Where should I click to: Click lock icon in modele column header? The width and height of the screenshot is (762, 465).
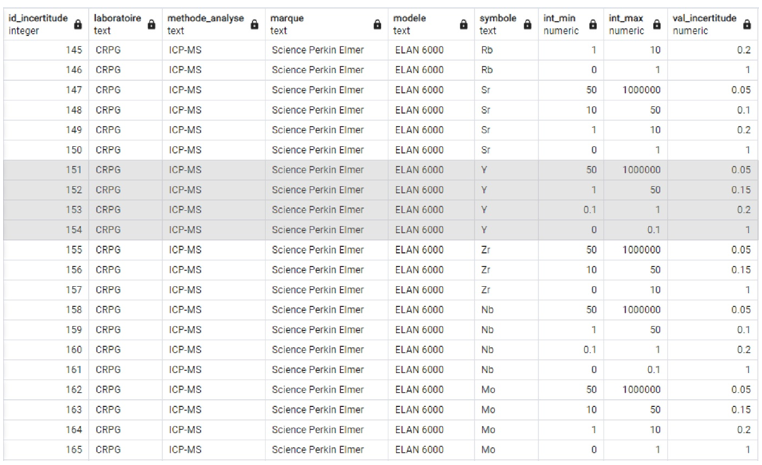[463, 25]
